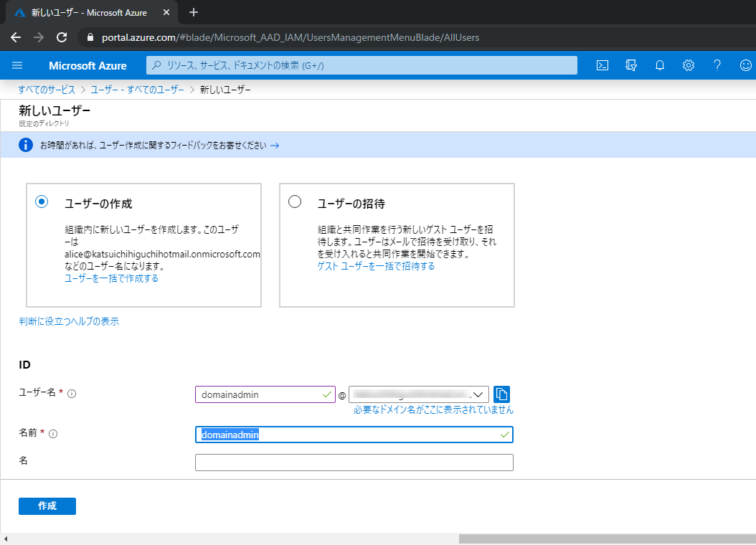
Task: Follow the arrow link in the feedback banner
Action: click(x=275, y=146)
